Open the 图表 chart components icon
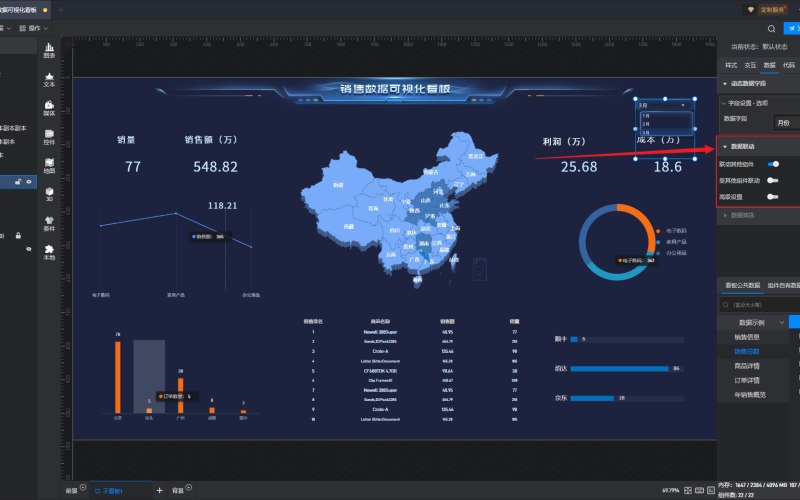800x500 pixels. point(49,50)
